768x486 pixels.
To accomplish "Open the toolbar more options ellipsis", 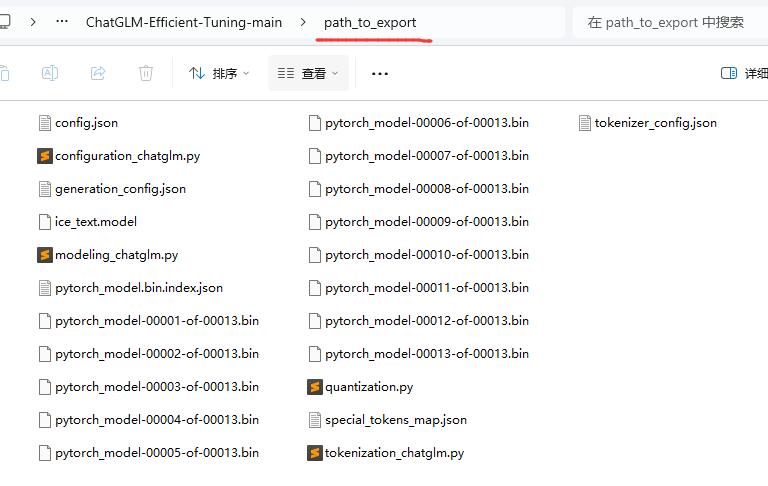I will [380, 74].
